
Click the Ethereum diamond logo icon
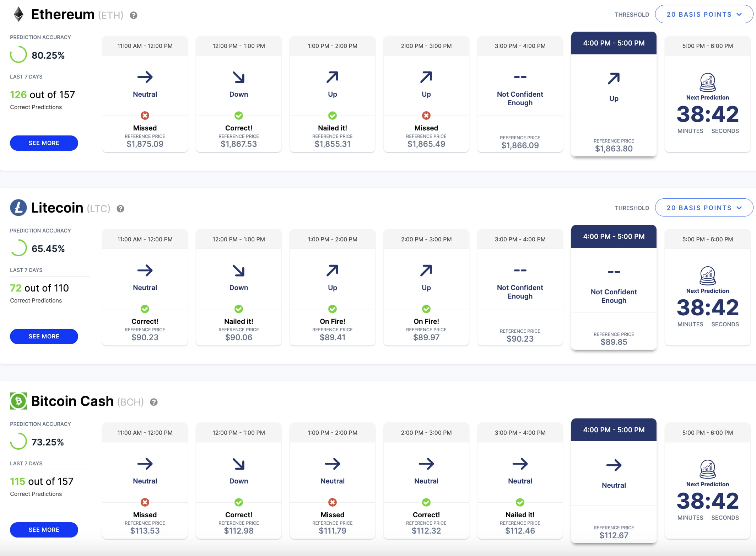click(18, 15)
